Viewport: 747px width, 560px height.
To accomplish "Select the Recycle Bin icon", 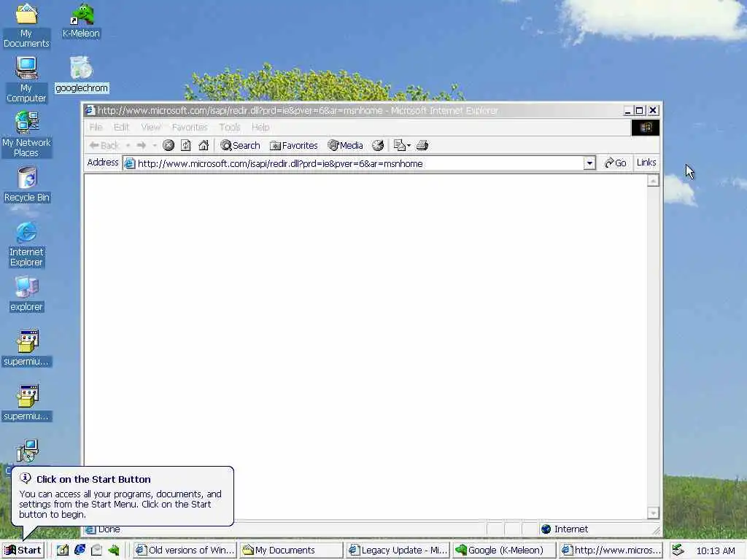I will 27,184.
